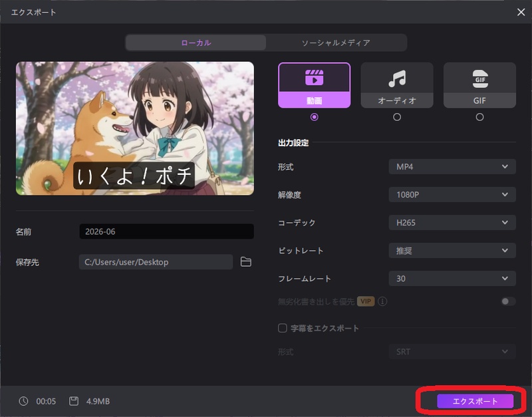Click the 保存先 label
The height and width of the screenshot is (417, 532).
point(27,262)
